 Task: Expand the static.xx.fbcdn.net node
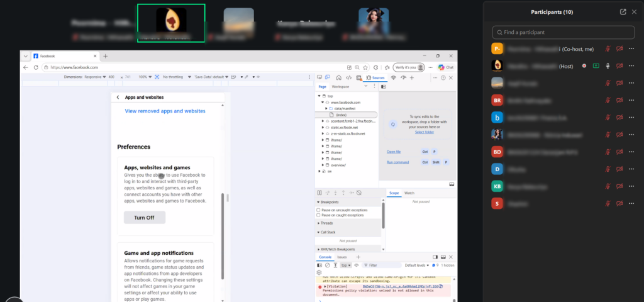tap(323, 127)
